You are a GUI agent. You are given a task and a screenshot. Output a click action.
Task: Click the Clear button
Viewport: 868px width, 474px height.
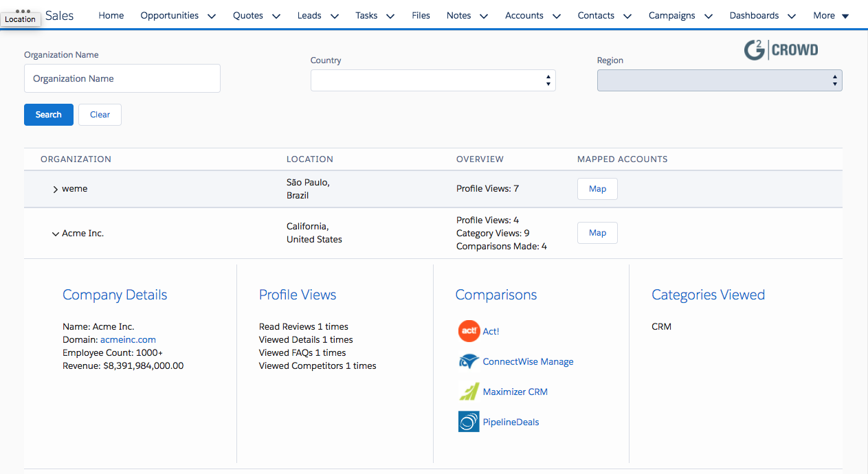100,115
